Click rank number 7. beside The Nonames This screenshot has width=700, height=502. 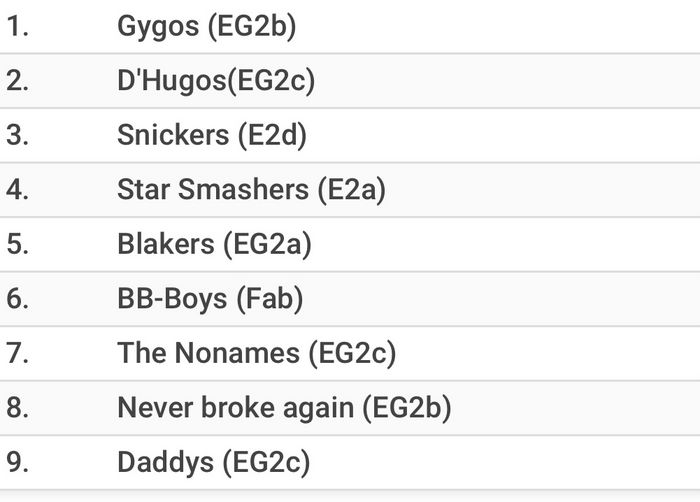[x=18, y=353]
